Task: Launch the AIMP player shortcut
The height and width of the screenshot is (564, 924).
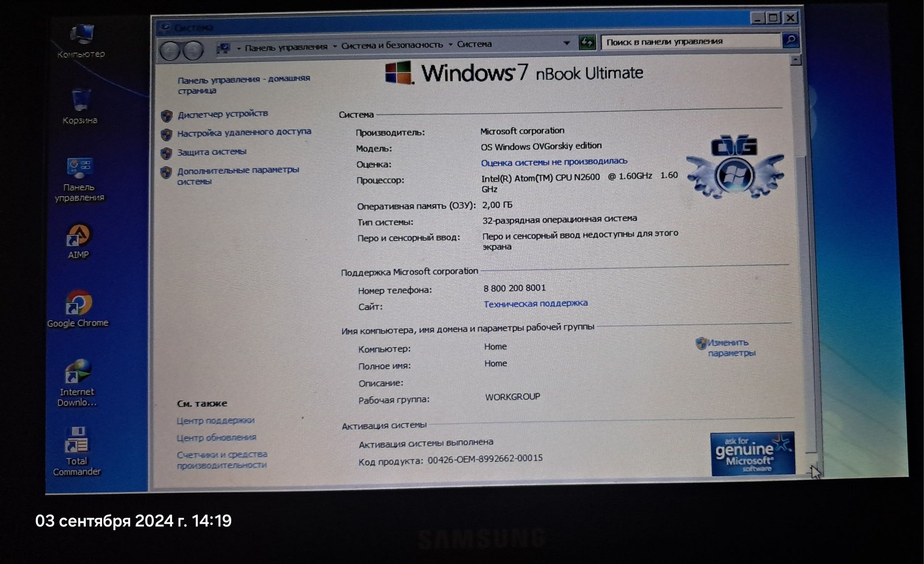Action: click(78, 242)
